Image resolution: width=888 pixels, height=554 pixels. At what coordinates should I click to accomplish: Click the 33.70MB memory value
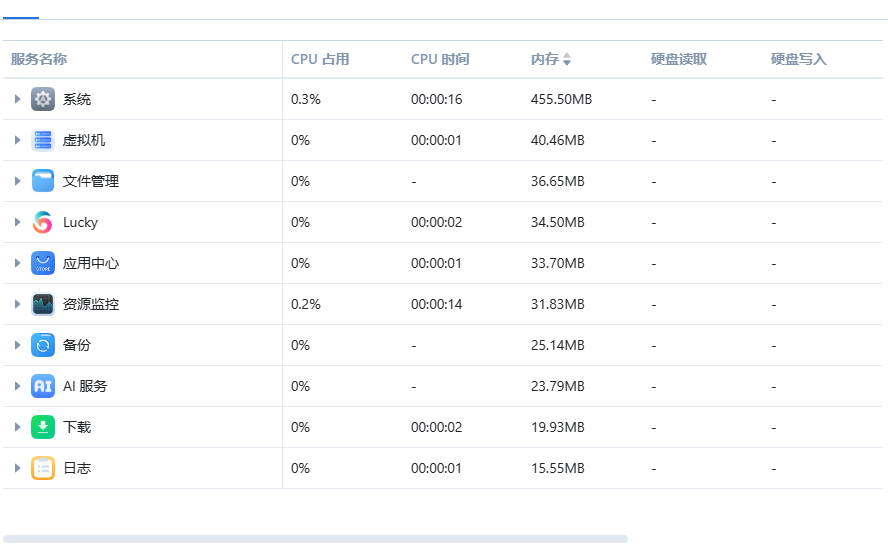[x=557, y=263]
